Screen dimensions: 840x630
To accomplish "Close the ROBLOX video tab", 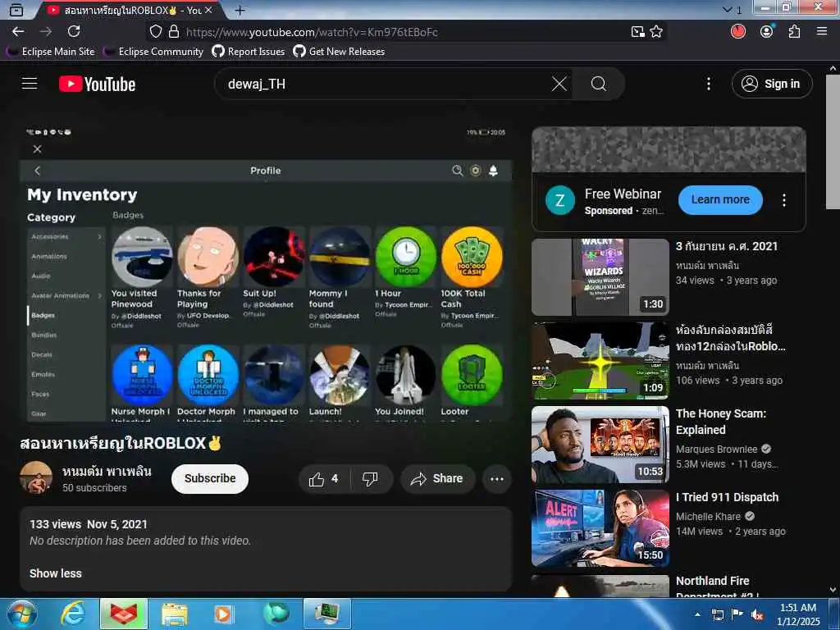I will (x=208, y=10).
